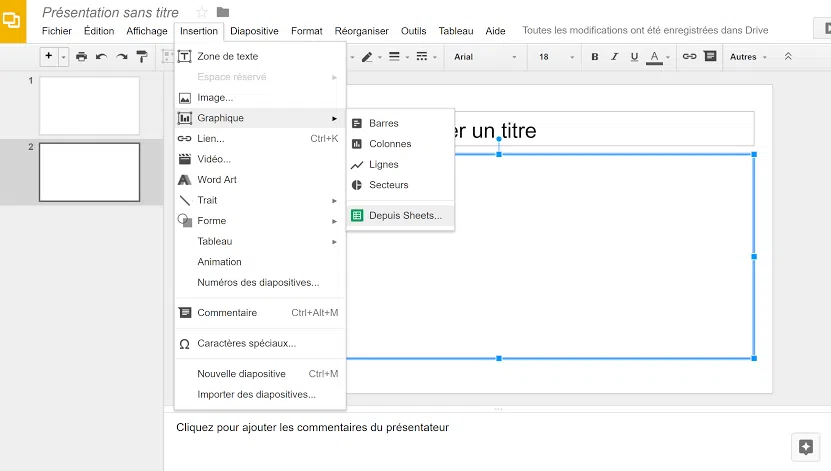Screen dimensions: 831x471
Task: Open the Aide menu
Action: [x=495, y=31]
